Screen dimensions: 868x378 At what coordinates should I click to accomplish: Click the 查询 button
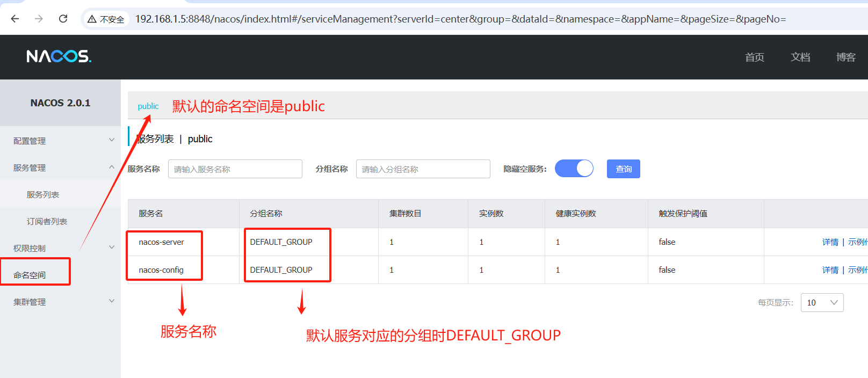pyautogui.click(x=624, y=169)
